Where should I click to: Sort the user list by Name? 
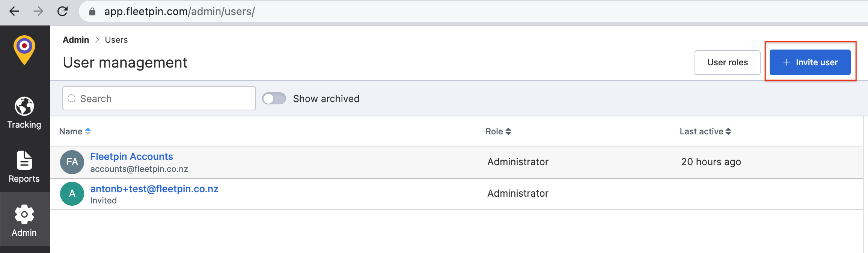coord(75,131)
